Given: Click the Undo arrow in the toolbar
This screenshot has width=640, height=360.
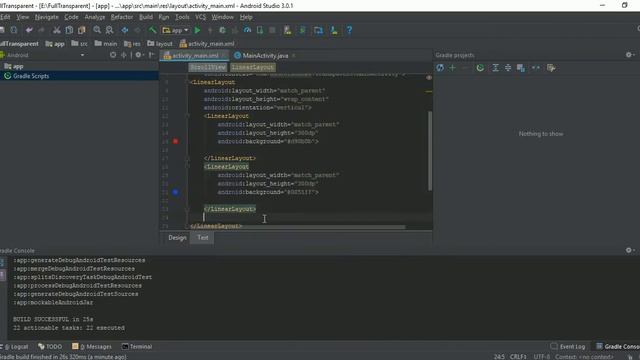Looking at the screenshot, I should pos(29,30).
